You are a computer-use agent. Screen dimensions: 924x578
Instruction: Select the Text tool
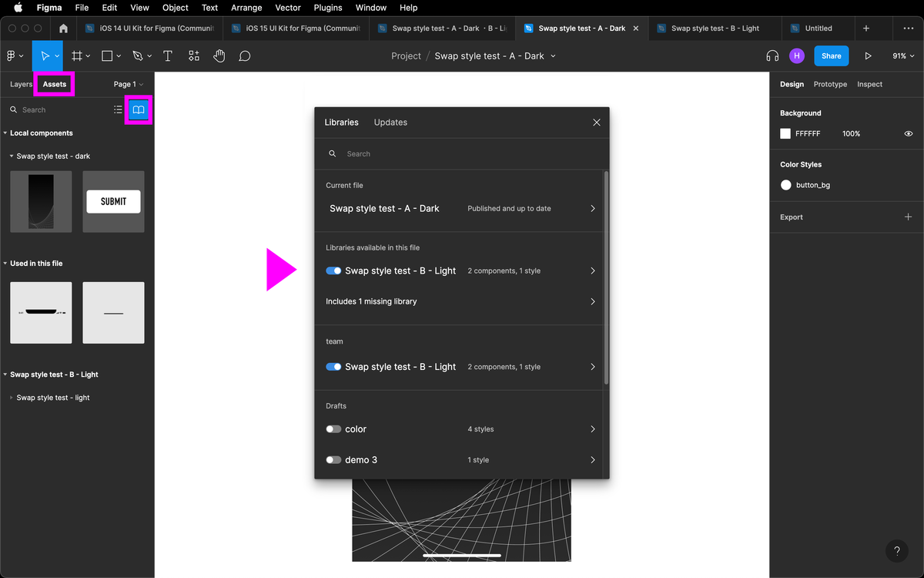pyautogui.click(x=168, y=56)
